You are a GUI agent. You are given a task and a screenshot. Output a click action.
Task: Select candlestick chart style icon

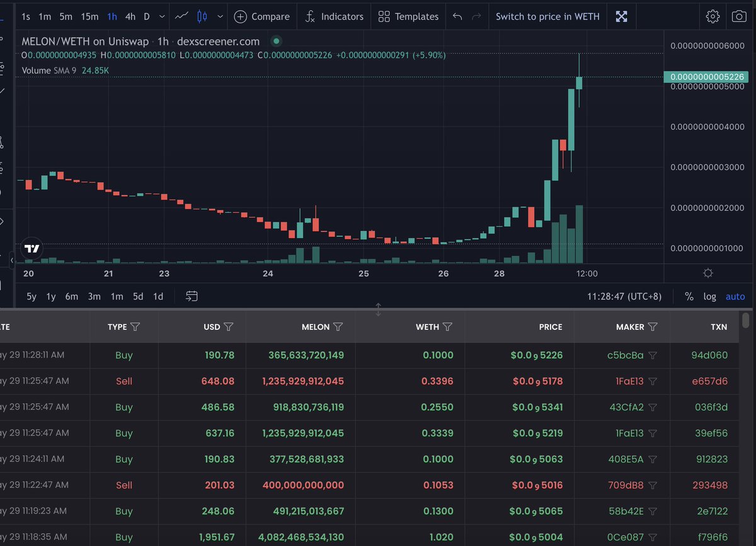pos(202,16)
